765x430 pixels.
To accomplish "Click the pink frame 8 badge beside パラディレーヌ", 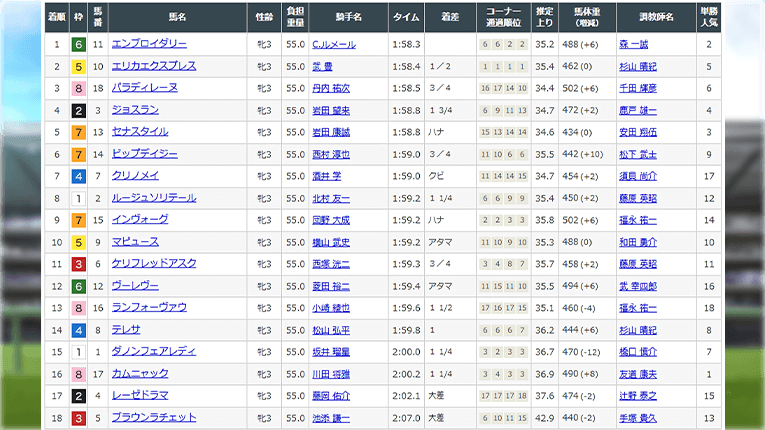I will click(78, 88).
